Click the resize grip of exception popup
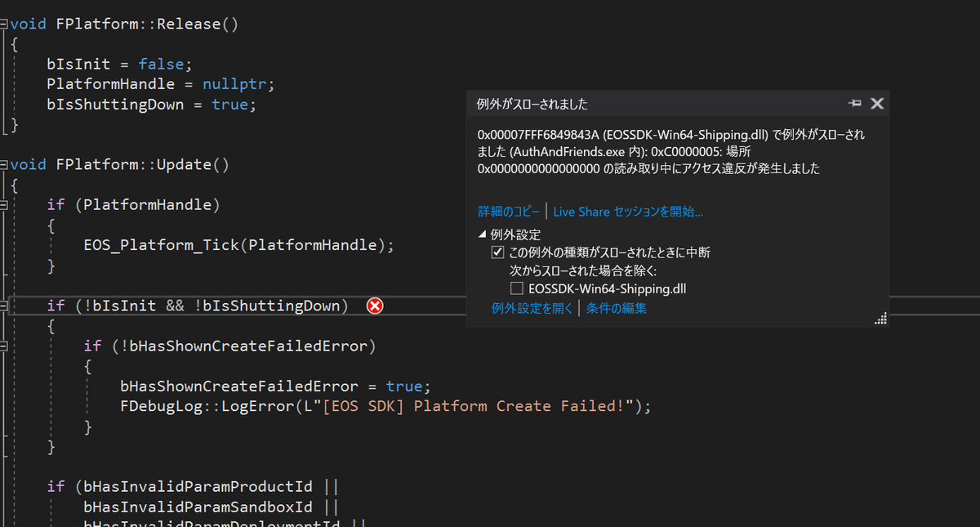Image resolution: width=980 pixels, height=527 pixels. coord(880,319)
